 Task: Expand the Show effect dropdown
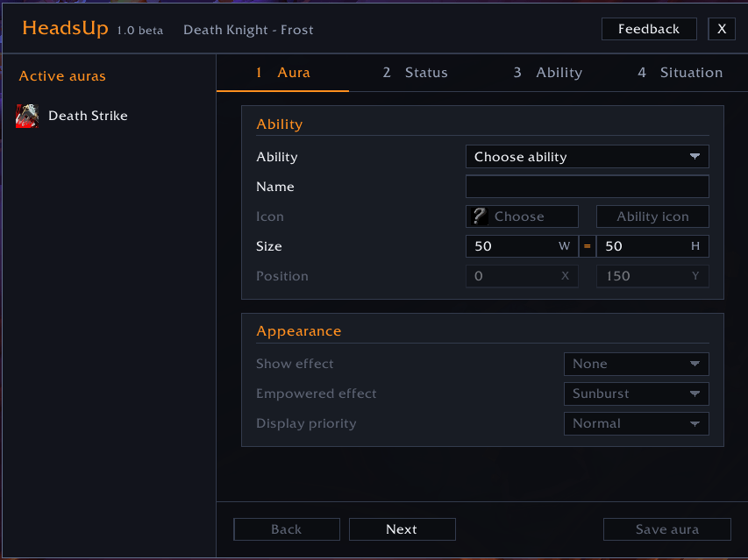(637, 364)
